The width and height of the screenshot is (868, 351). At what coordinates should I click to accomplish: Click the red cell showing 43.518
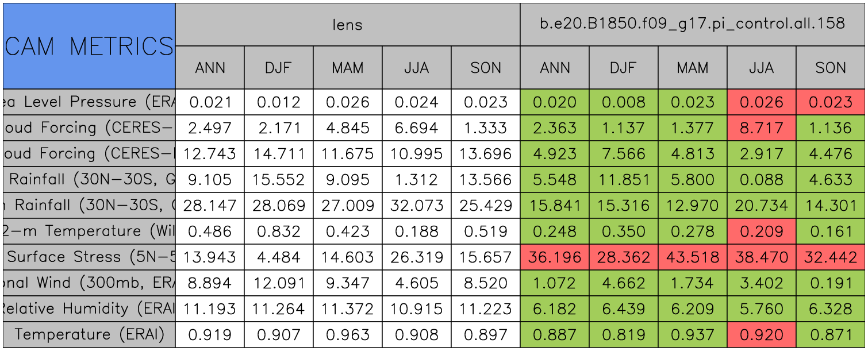pos(692,257)
